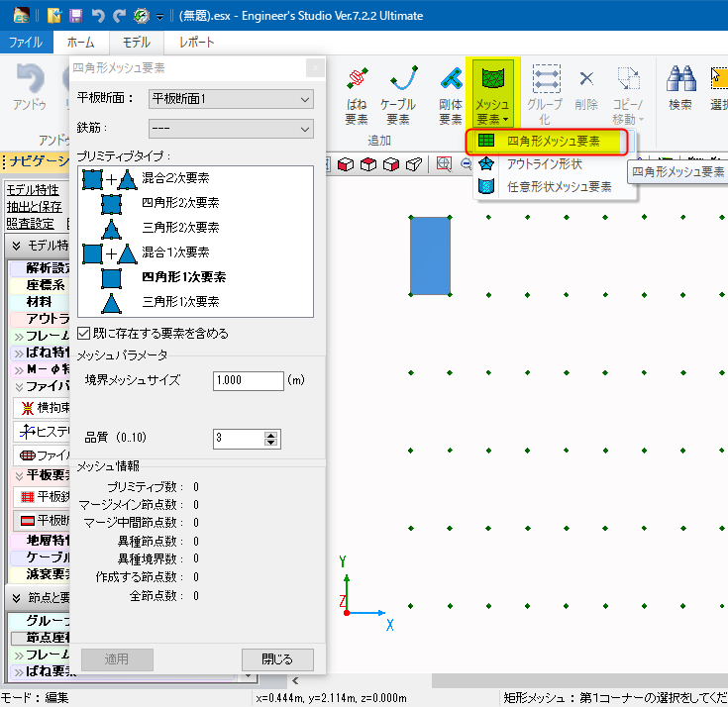The height and width of the screenshot is (707, 728).
Task: Select the 横拘束 item with red icon
Action: (42, 408)
